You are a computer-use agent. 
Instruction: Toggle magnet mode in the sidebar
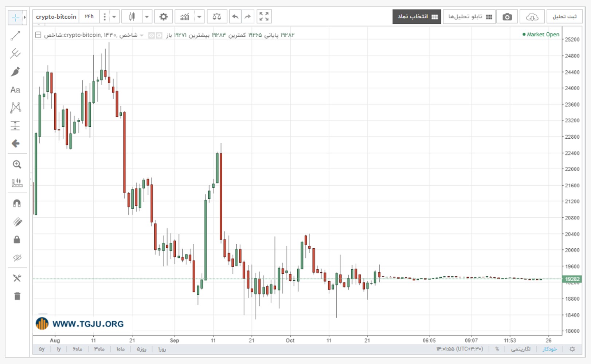click(17, 203)
